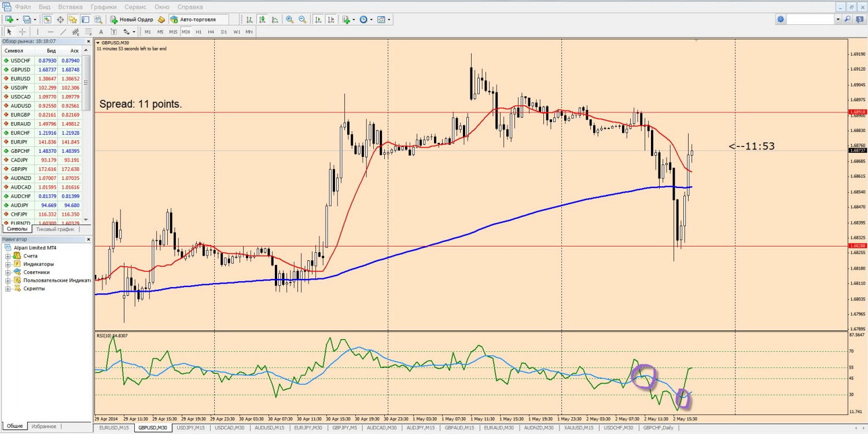Switch to the Тиковый график tab
The image size is (868, 434).
pos(55,229)
